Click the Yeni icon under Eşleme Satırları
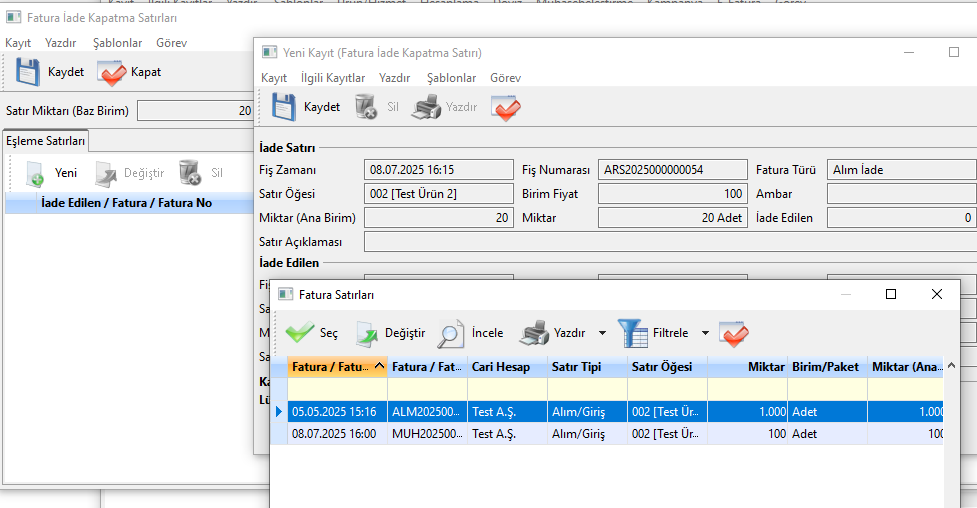The height and width of the screenshot is (508, 977). coord(35,173)
